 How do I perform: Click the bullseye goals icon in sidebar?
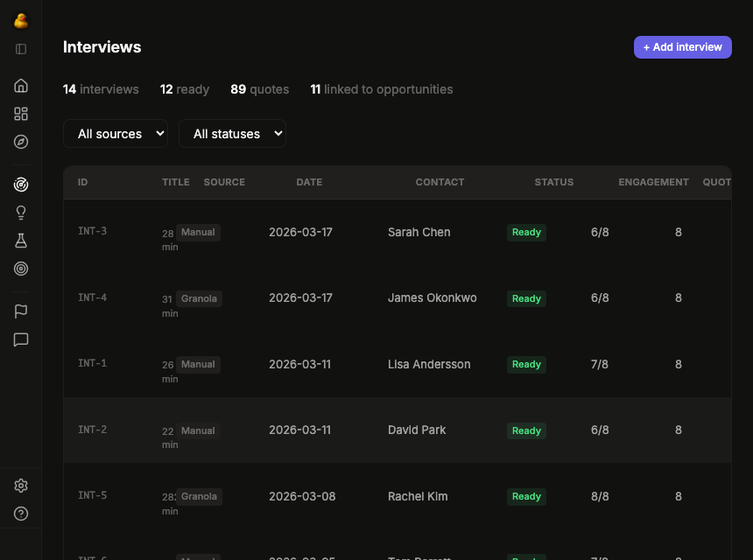click(20, 269)
